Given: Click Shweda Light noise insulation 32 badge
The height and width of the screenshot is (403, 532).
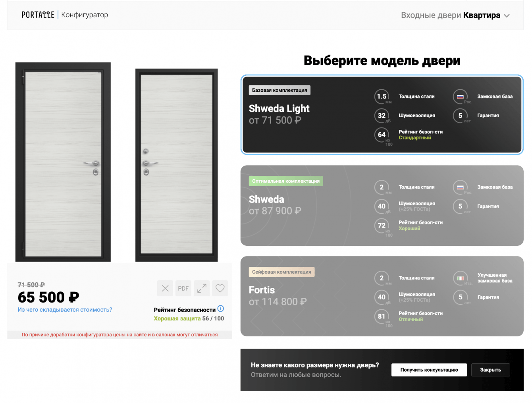Looking at the screenshot, I should click(x=382, y=116).
